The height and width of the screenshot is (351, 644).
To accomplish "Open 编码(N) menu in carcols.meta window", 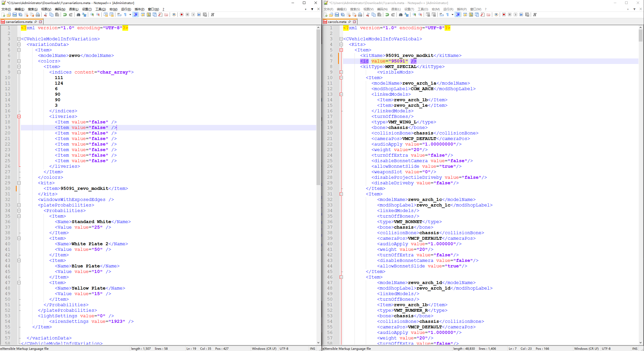I will click(x=382, y=9).
